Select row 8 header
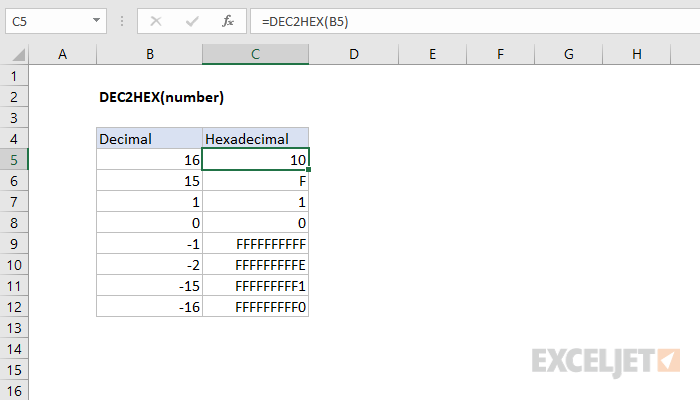The image size is (700, 400). (14, 223)
